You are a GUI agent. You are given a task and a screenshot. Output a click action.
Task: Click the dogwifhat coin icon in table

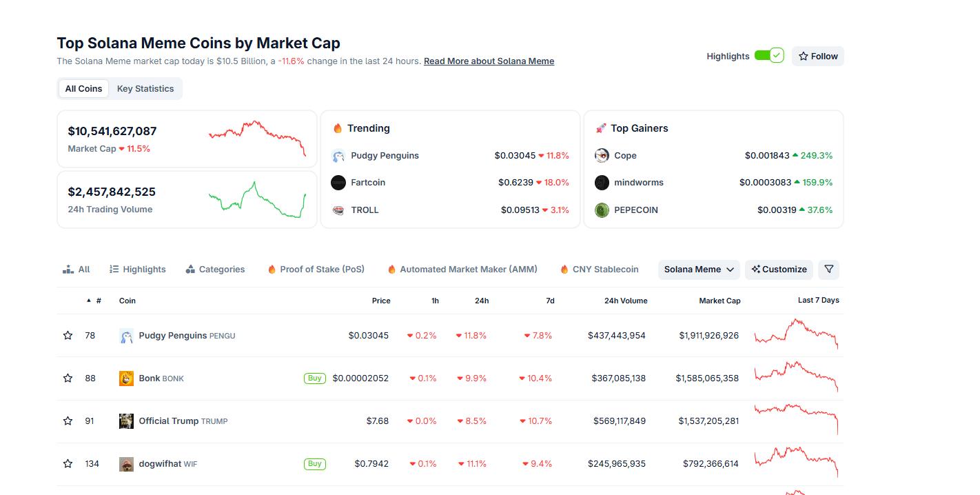(126, 464)
